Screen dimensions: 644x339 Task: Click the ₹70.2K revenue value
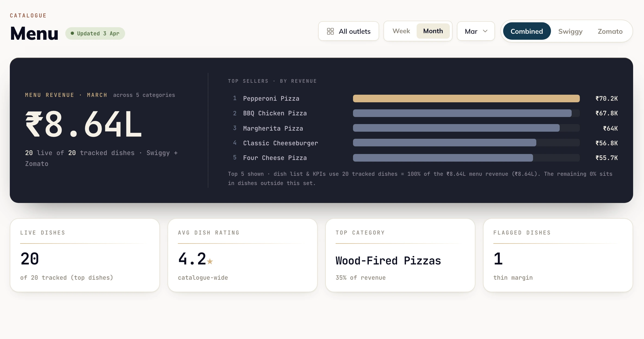coord(606,98)
